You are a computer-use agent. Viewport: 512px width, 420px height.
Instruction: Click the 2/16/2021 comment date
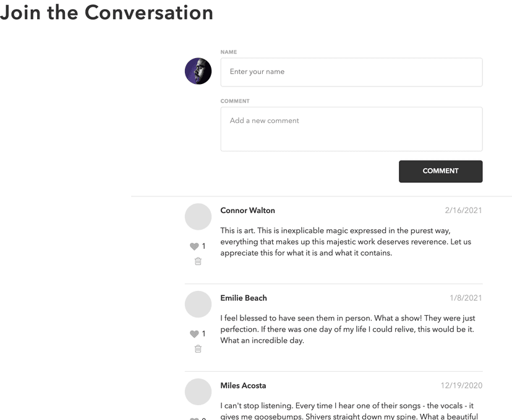[463, 211]
